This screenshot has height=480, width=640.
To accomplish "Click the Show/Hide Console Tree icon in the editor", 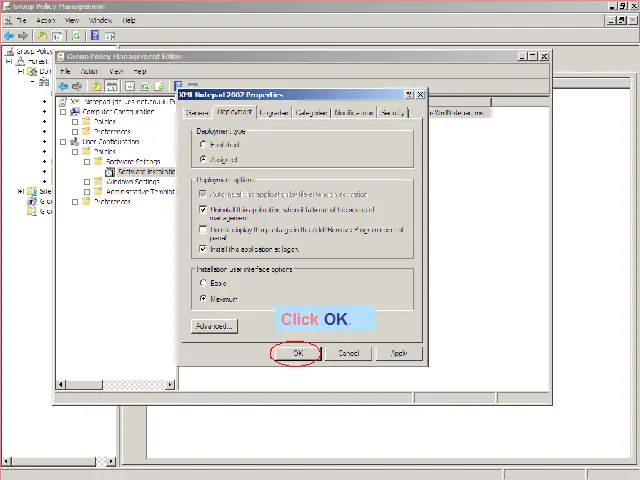I will click(x=112, y=87).
